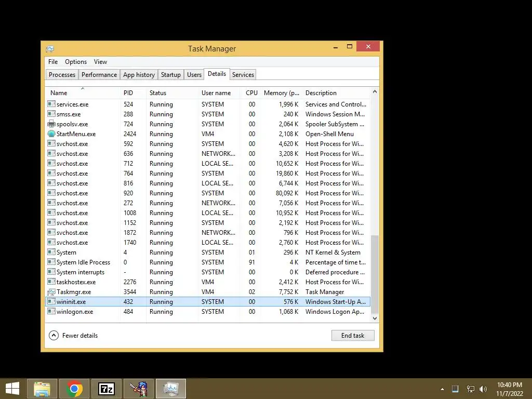Click the End task button
The height and width of the screenshot is (399, 532).
click(x=353, y=336)
